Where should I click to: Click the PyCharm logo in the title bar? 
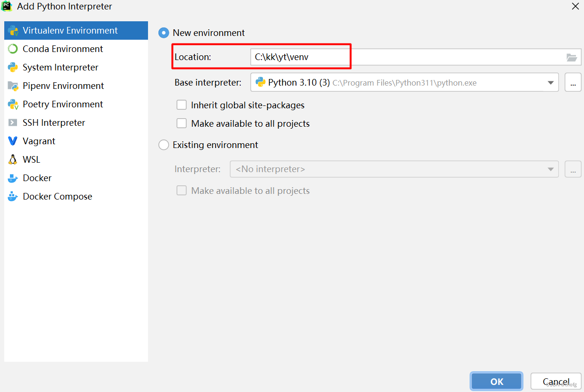point(7,6)
